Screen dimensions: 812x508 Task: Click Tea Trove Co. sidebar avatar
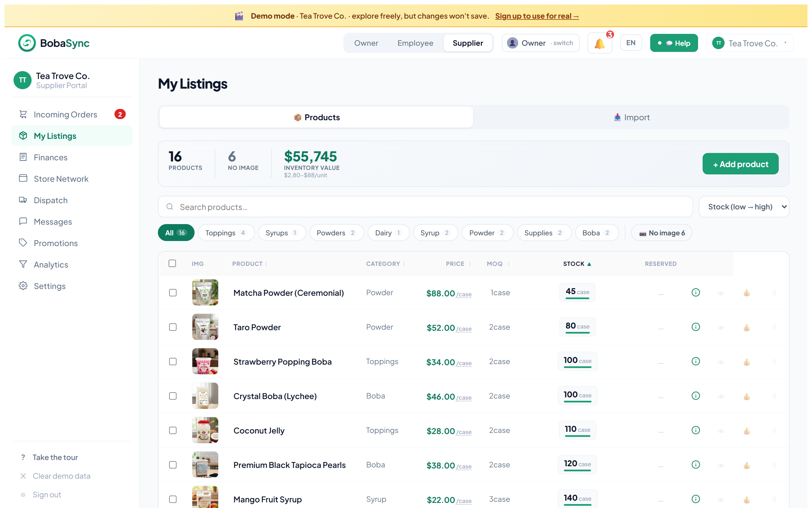(x=23, y=80)
